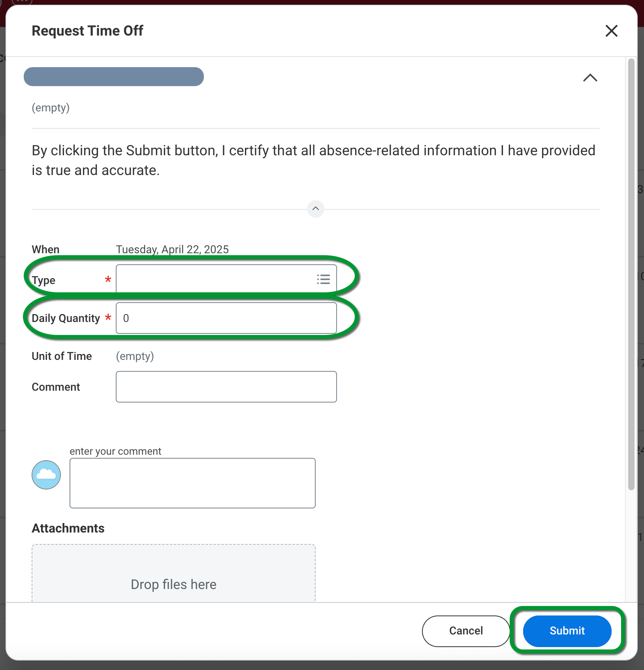Click the Unit of Time (empty) value
Screen dimensions: 644x670
135,356
